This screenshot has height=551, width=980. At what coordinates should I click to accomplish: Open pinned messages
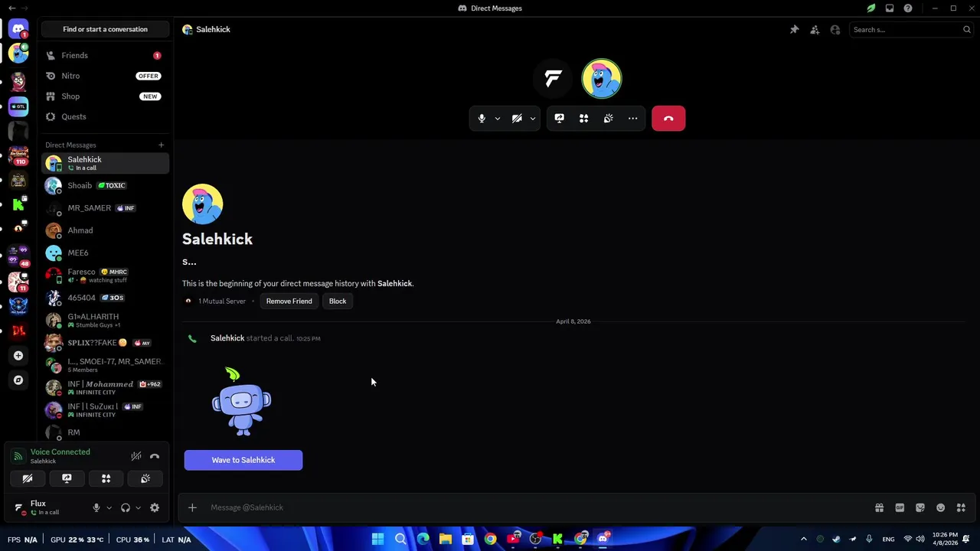click(795, 30)
